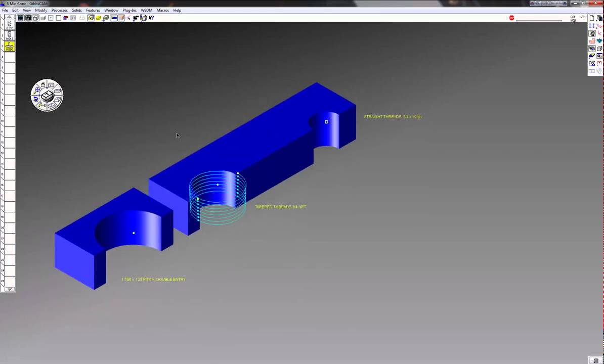Click the pointer with line selection icon

click(128, 18)
